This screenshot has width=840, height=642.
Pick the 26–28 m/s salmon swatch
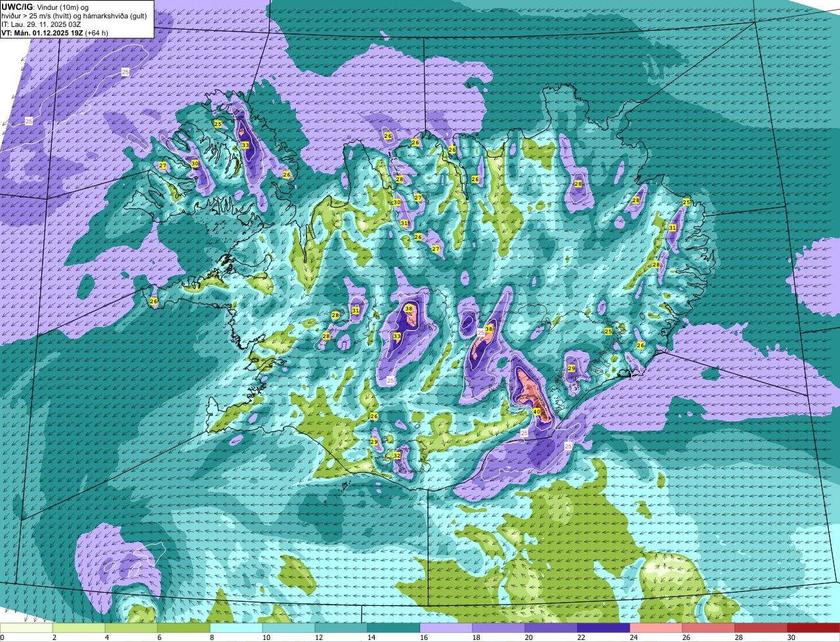(x=709, y=628)
